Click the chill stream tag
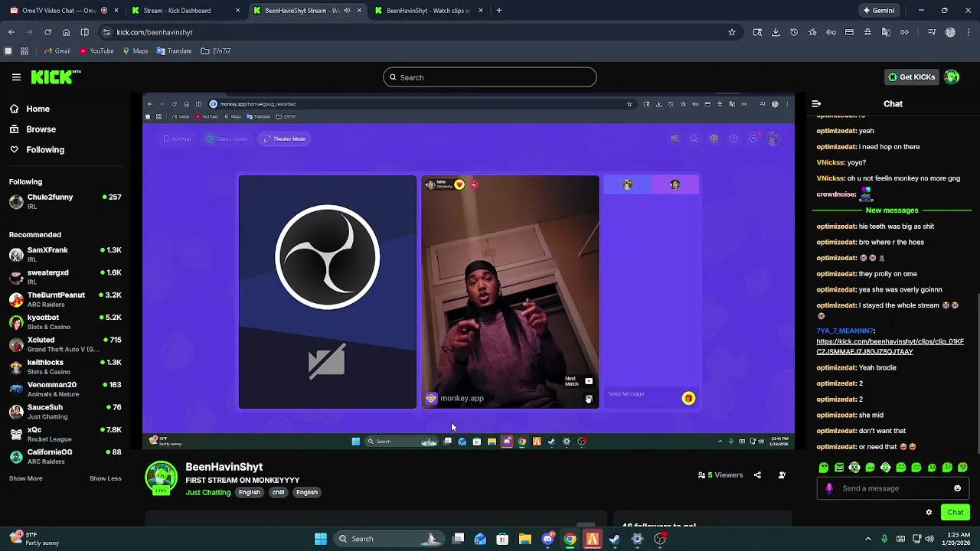This screenshot has width=980, height=551. coord(278,493)
